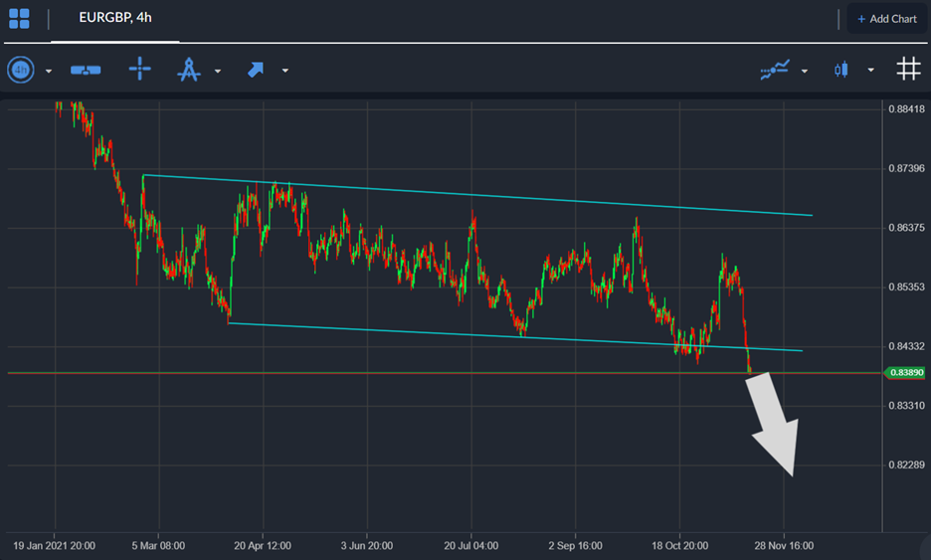Expand the drawing tools dropdown arrow

[217, 71]
